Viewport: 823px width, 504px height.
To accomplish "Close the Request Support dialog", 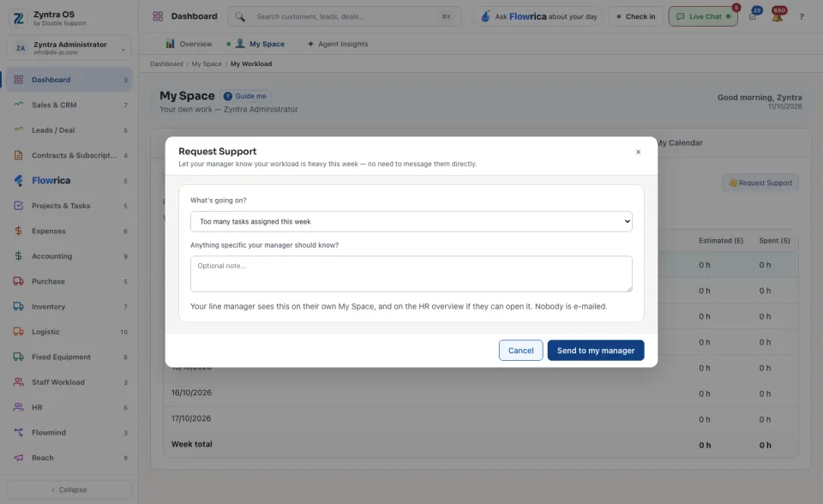I will (x=638, y=152).
